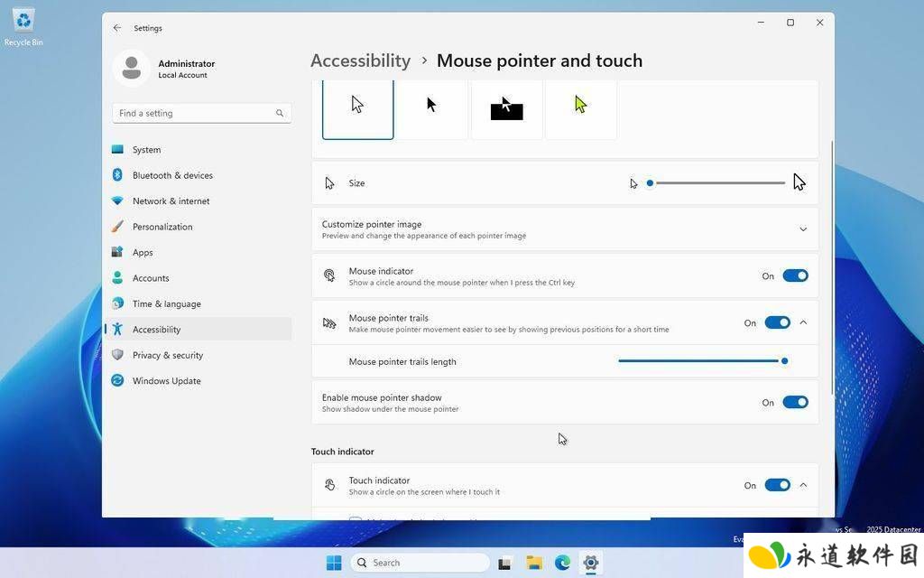The image size is (924, 578).
Task: Click the Apps icon in sidebar
Action: pyautogui.click(x=117, y=252)
